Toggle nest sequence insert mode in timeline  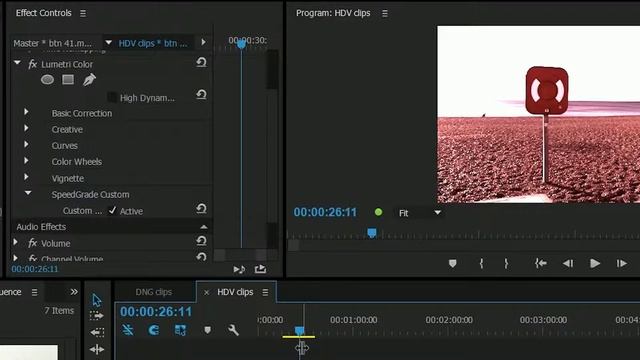tap(128, 330)
